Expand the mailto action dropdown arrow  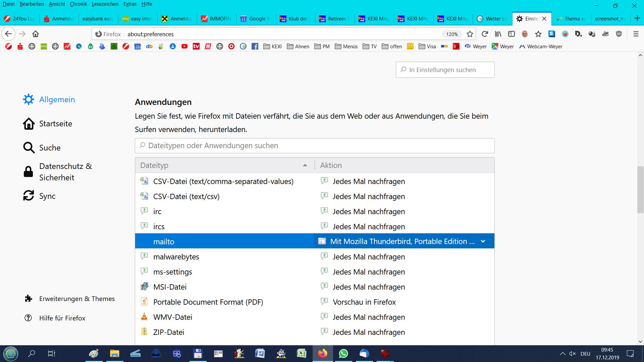click(x=483, y=241)
